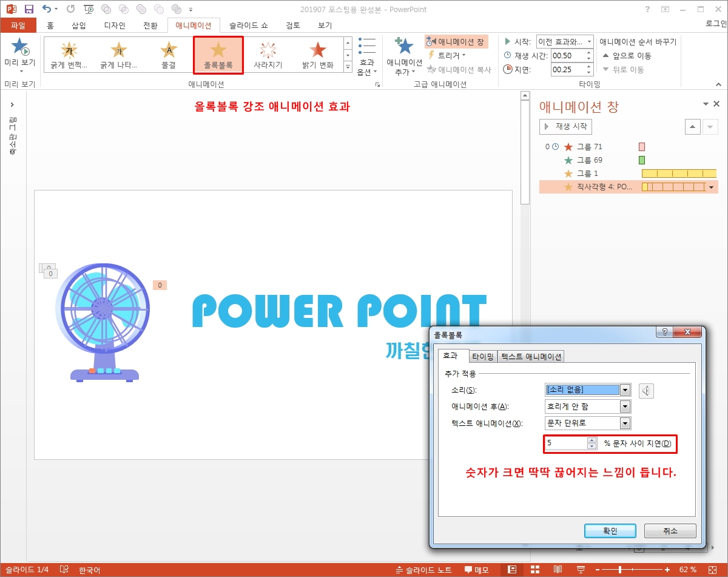Viewport: 728px width, 577px height.
Task: Choose the 올록볼록 animation in gallery
Action: 218,55
